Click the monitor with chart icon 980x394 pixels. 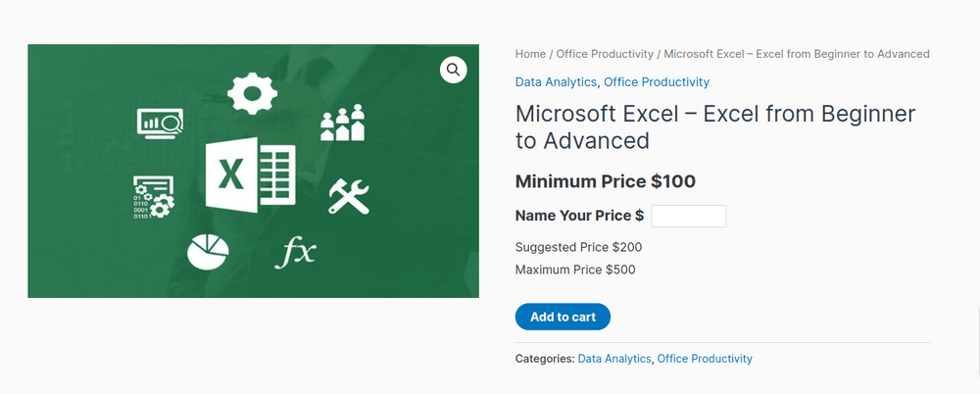click(x=160, y=123)
